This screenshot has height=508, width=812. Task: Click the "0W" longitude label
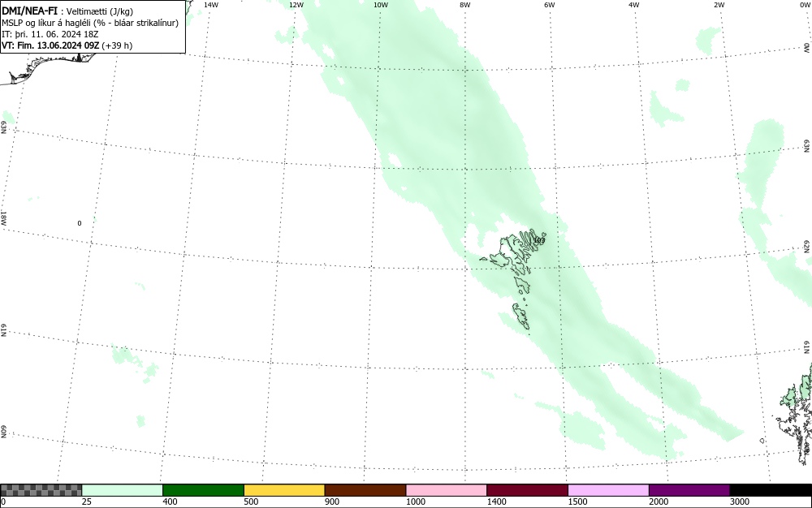pyautogui.click(x=805, y=5)
